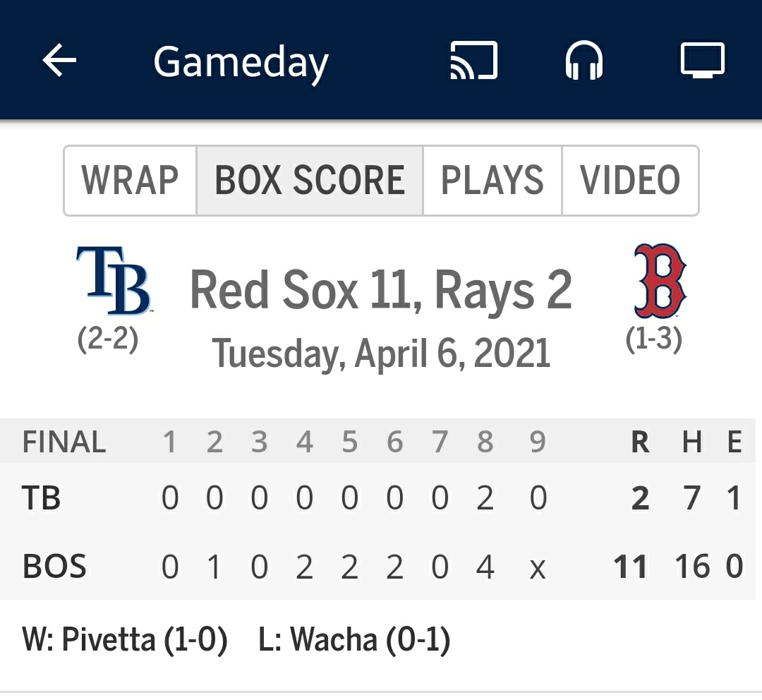Tap the Red Sox 11, Rays 2 headline

[x=380, y=290]
